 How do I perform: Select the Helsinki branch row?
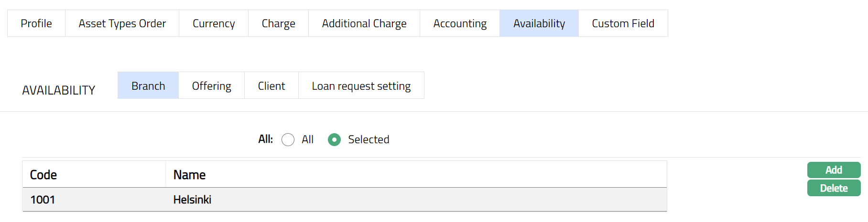192,200
